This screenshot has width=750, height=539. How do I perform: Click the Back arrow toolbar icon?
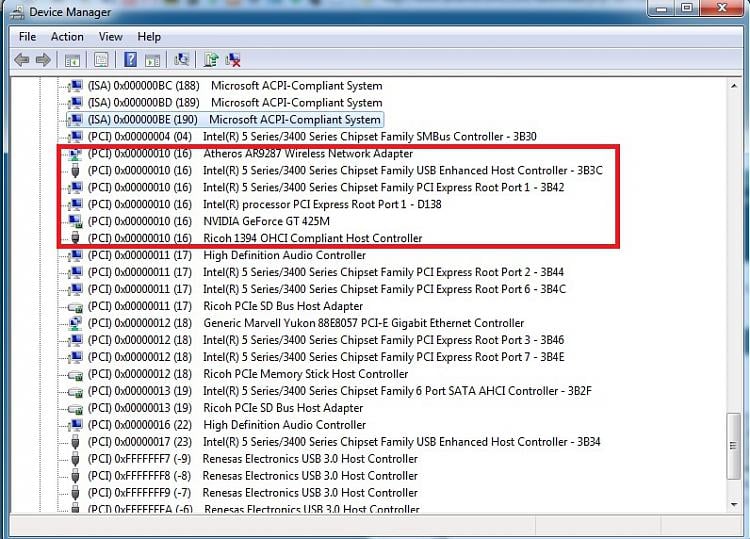(22, 60)
